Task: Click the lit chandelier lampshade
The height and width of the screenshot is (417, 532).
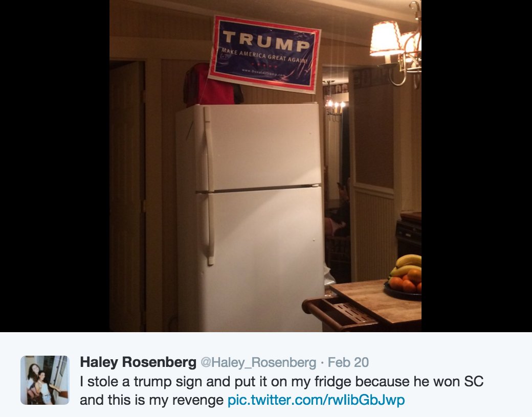Action: coord(386,38)
